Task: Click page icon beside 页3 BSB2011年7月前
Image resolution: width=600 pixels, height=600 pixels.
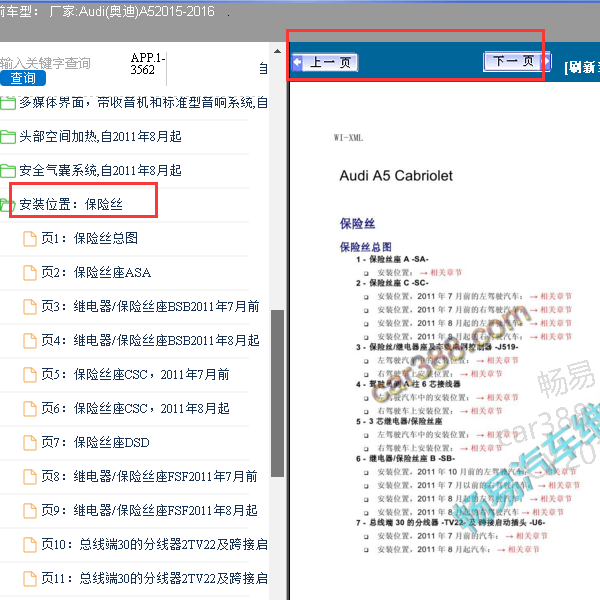Action: 30,307
